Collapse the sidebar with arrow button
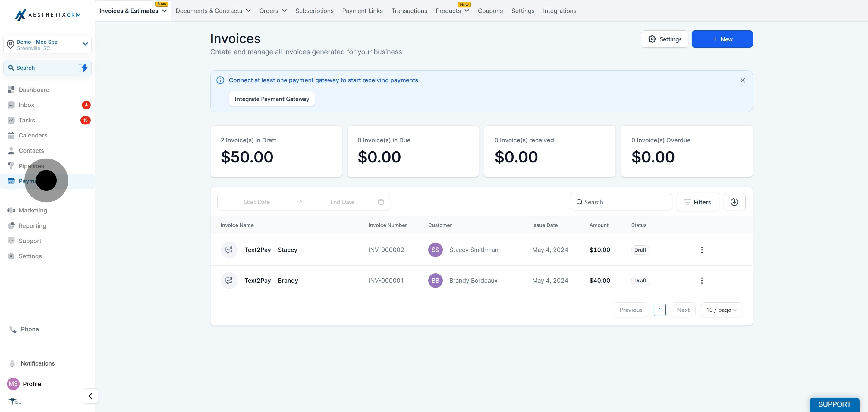Viewport: 868px width, 412px height. pos(90,396)
